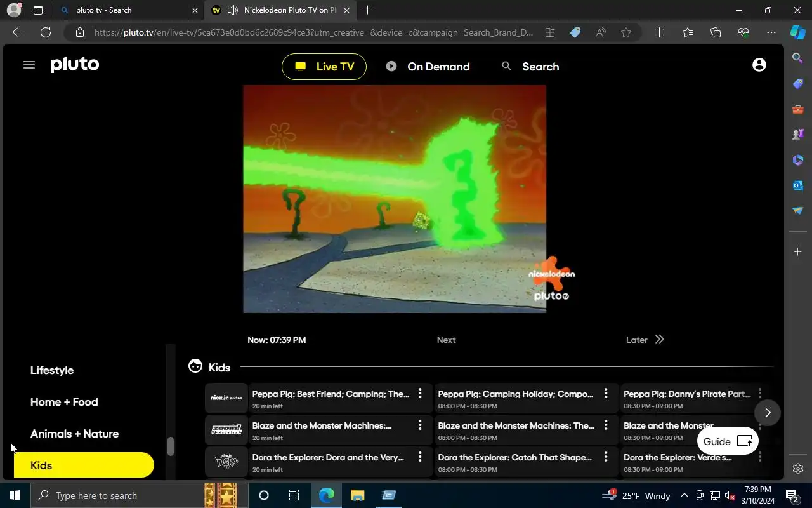Open options for 08:00 PM Blaze episode
This screenshot has height=508, width=812.
point(606,425)
